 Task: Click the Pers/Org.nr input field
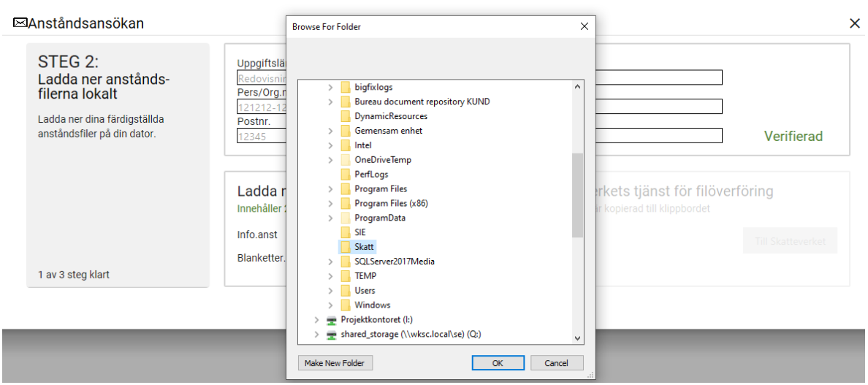pos(479,106)
